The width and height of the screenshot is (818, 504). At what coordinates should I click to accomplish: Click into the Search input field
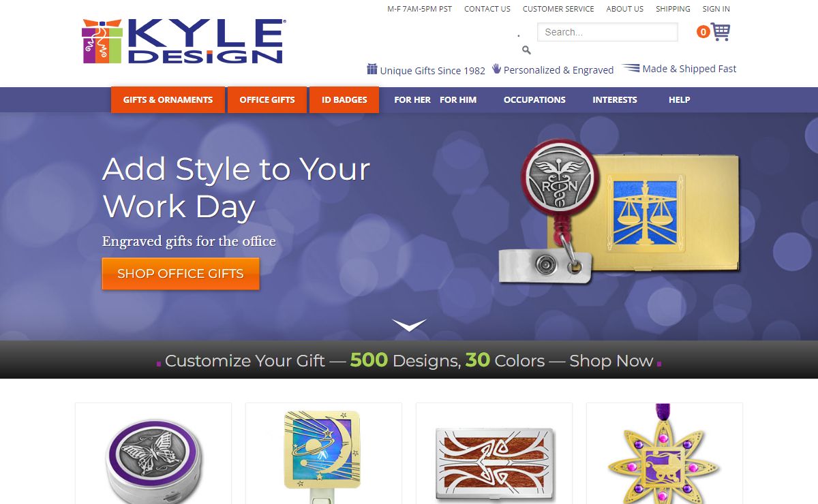point(607,32)
